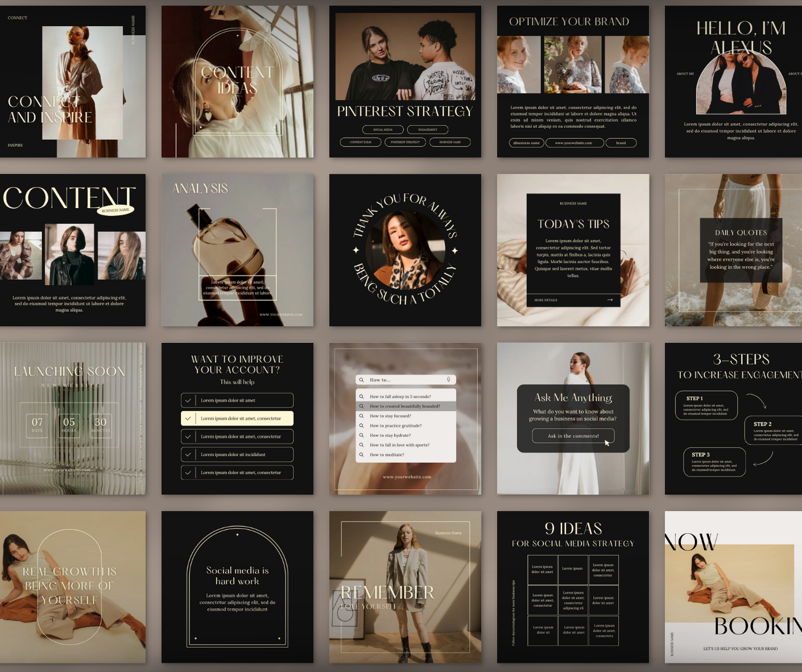
Task: Toggle the checkmark for "Lorem ipsum dolor sit incididunt"
Action: tap(188, 455)
